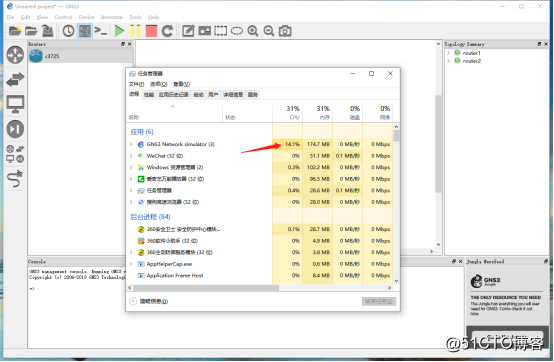The image size is (554, 362).
Task: Browse routers in the GNS3 device sidebar
Action: (x=15, y=55)
